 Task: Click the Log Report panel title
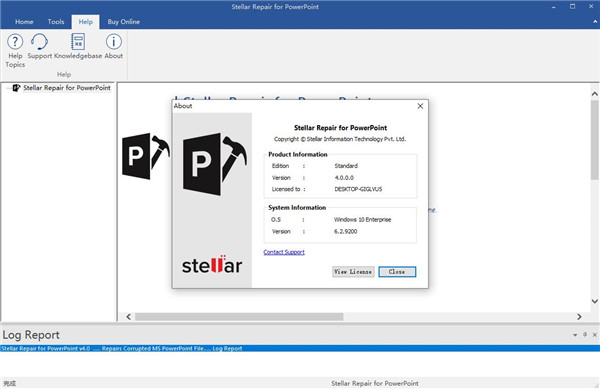[31, 335]
